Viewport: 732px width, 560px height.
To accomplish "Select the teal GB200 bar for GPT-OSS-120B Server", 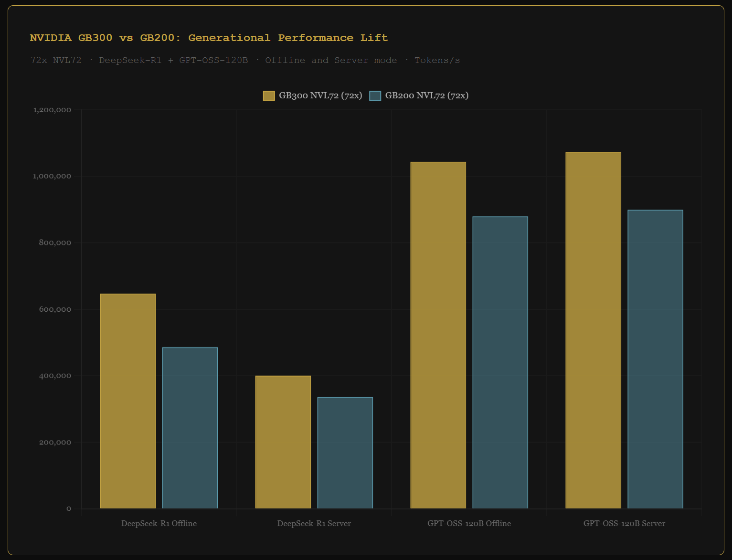I will pos(656,359).
